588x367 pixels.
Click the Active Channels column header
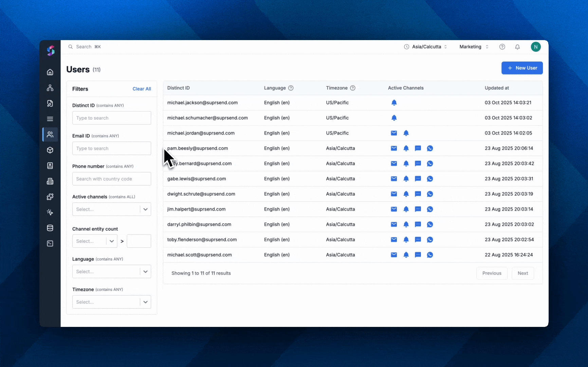click(x=406, y=88)
